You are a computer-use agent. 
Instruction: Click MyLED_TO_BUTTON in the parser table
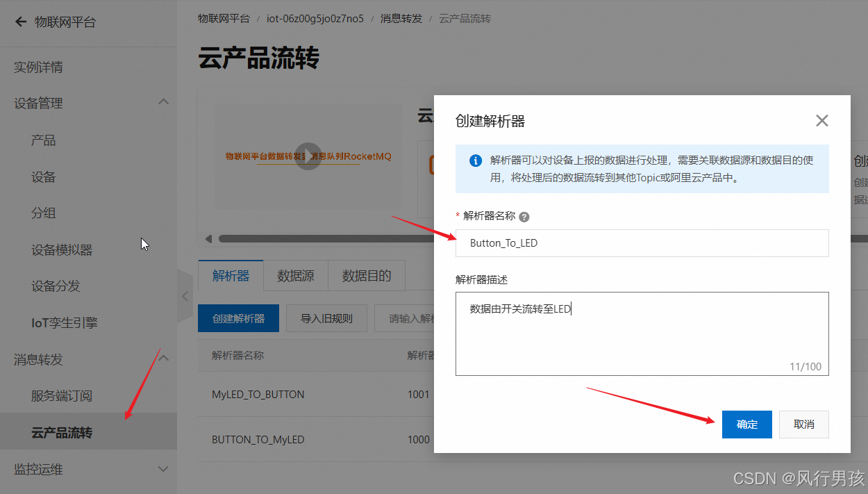click(258, 394)
